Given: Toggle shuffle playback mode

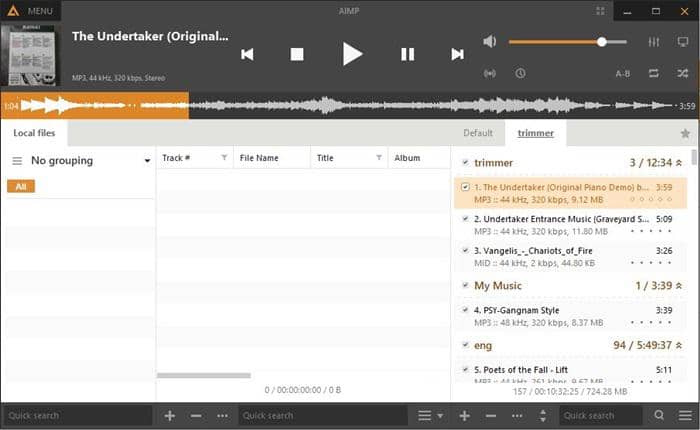Looking at the screenshot, I should pyautogui.click(x=683, y=73).
